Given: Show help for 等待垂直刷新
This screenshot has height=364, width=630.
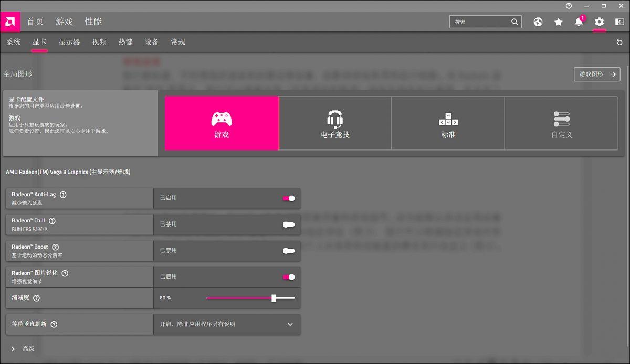Looking at the screenshot, I should point(54,324).
